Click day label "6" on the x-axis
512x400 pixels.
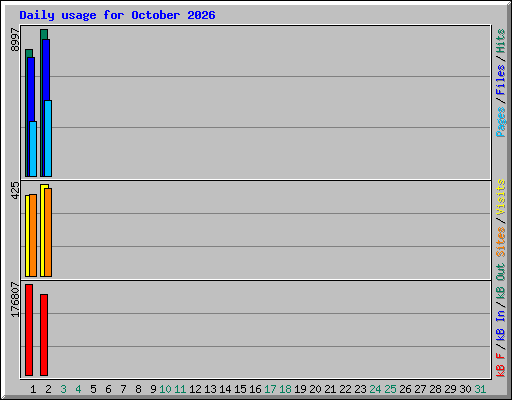point(108,389)
